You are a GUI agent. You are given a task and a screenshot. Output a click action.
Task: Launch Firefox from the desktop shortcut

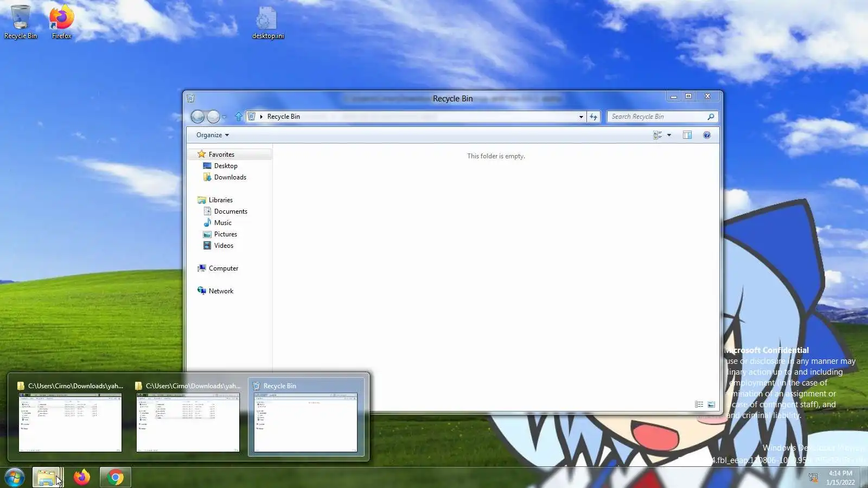(x=62, y=22)
